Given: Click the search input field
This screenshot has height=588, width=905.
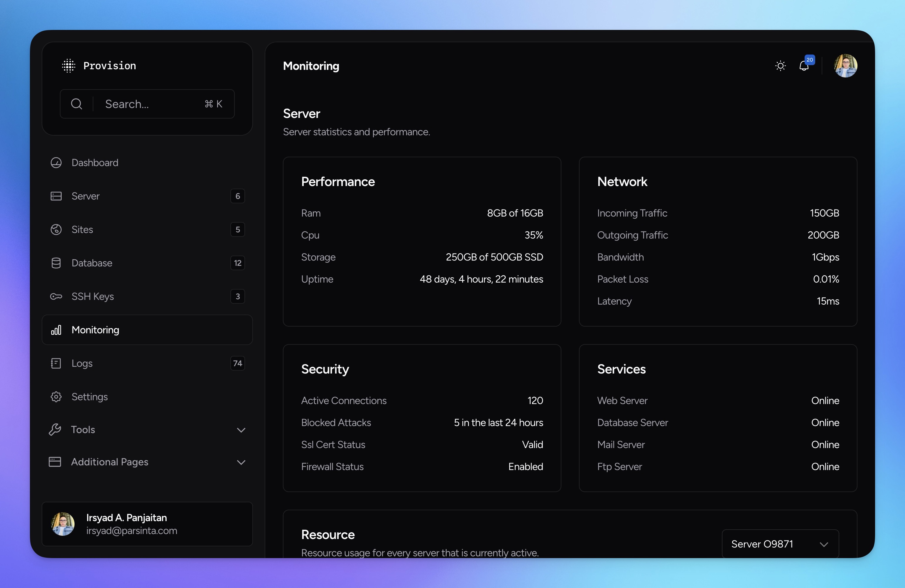Looking at the screenshot, I should pyautogui.click(x=148, y=104).
